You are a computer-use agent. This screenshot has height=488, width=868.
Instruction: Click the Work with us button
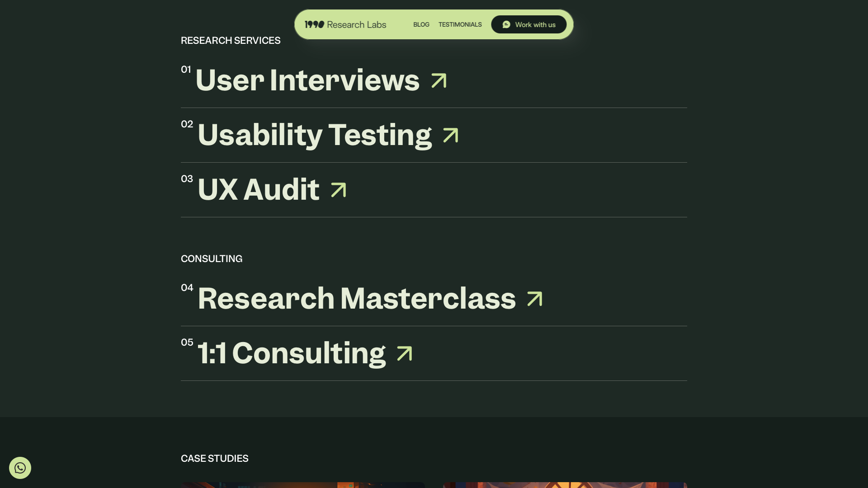pos(528,24)
